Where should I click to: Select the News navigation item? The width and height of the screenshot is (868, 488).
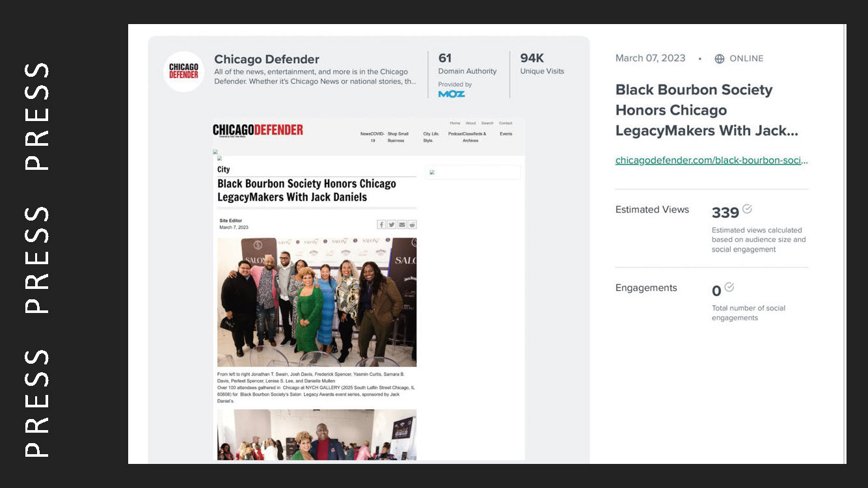tap(366, 134)
